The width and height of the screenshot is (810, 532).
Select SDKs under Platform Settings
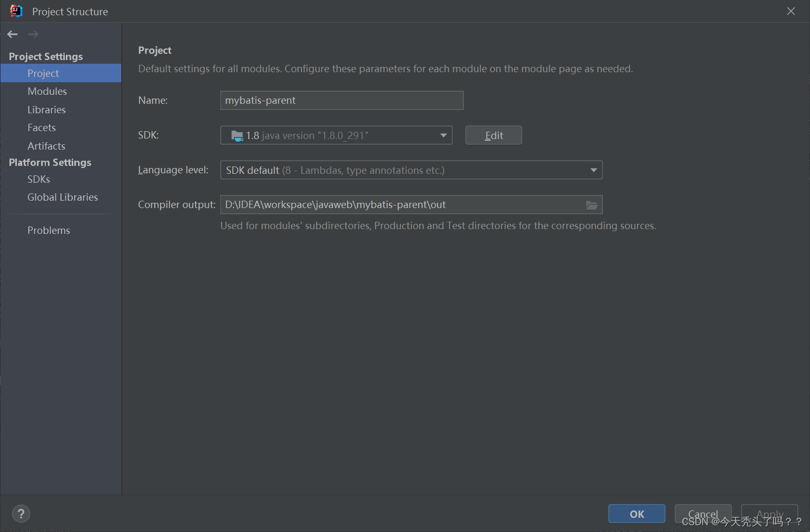click(x=38, y=179)
